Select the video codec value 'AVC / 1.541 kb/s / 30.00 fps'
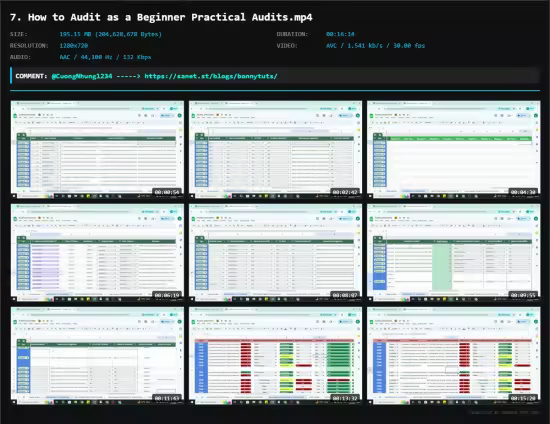 point(375,46)
